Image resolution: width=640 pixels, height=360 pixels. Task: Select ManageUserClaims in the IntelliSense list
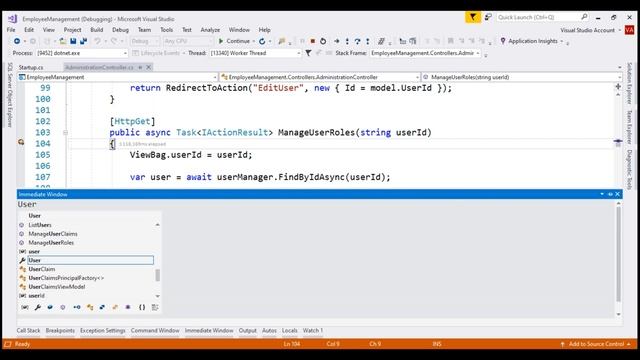pyautogui.click(x=53, y=234)
